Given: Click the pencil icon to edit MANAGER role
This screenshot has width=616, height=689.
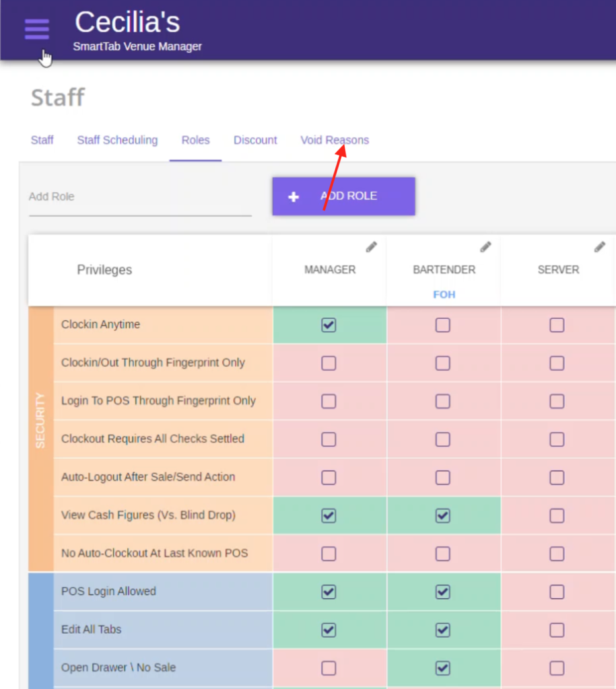Looking at the screenshot, I should coord(371,247).
